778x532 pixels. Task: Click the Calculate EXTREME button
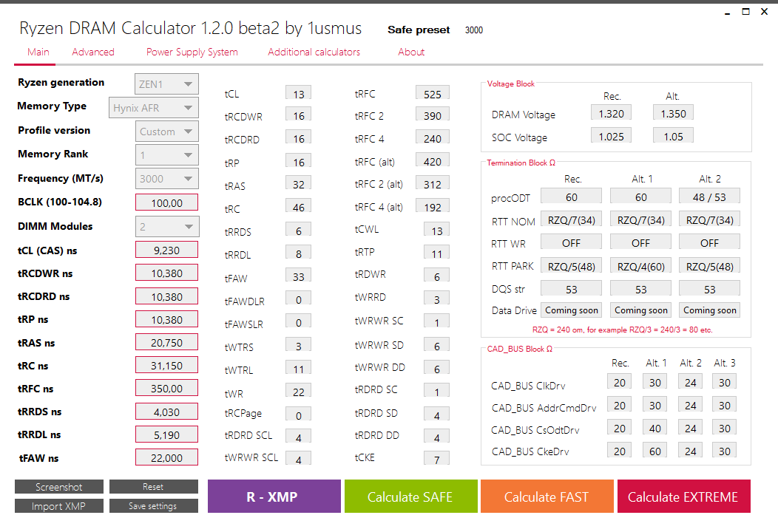point(684,497)
